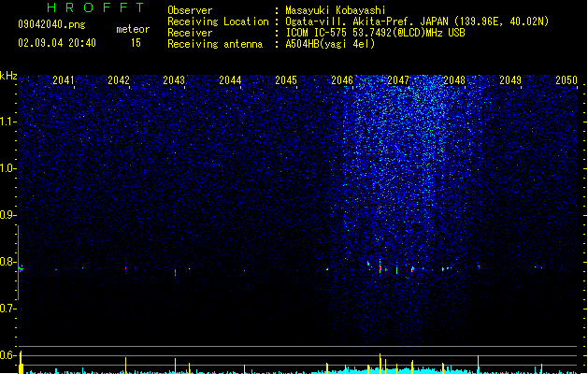Screen dimensions: 588x374
Task: Select the file name 09042040.png
Action: tap(51, 24)
